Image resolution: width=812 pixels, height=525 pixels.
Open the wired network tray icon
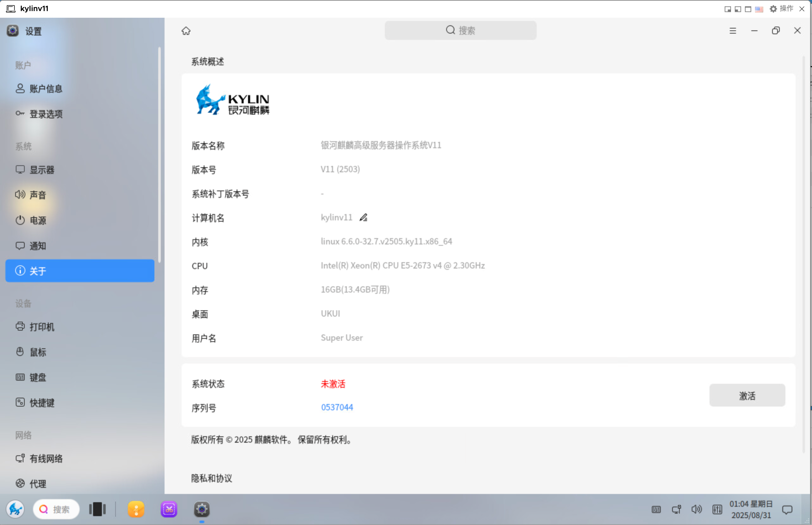point(677,509)
